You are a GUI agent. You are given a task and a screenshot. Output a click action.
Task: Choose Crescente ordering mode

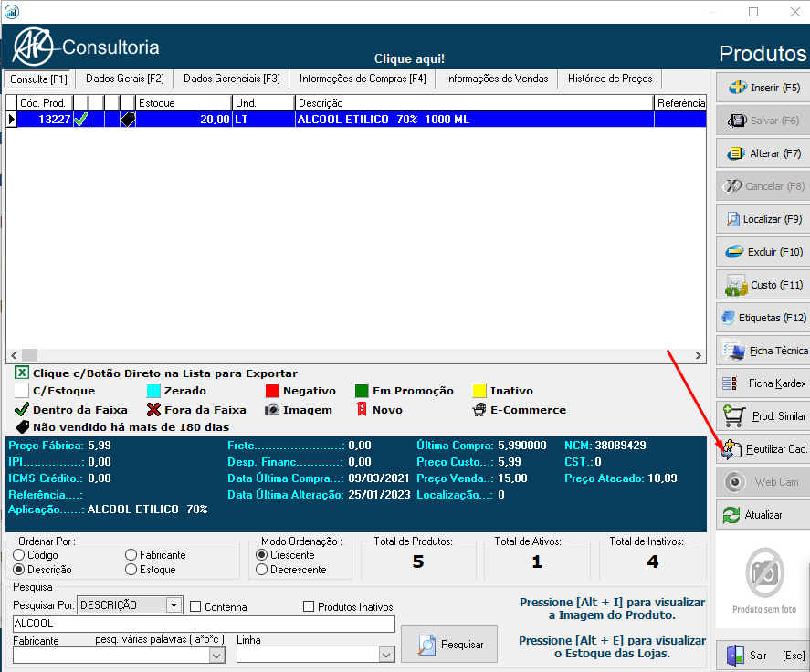point(262,555)
